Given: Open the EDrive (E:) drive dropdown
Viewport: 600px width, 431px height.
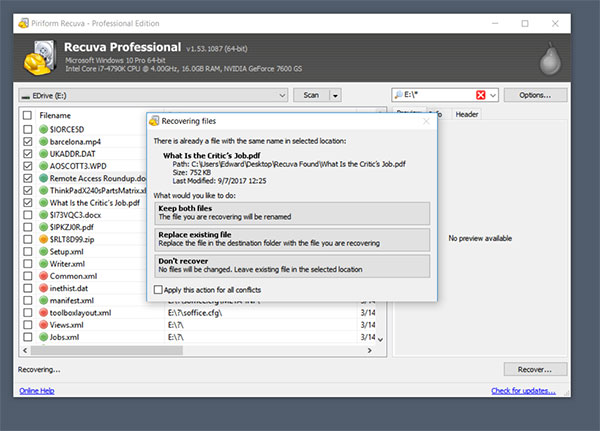Looking at the screenshot, I should tap(283, 95).
